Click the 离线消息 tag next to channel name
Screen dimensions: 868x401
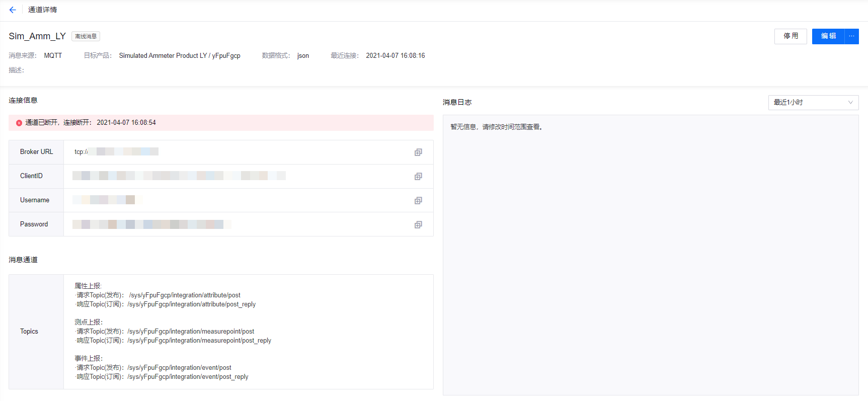[86, 36]
